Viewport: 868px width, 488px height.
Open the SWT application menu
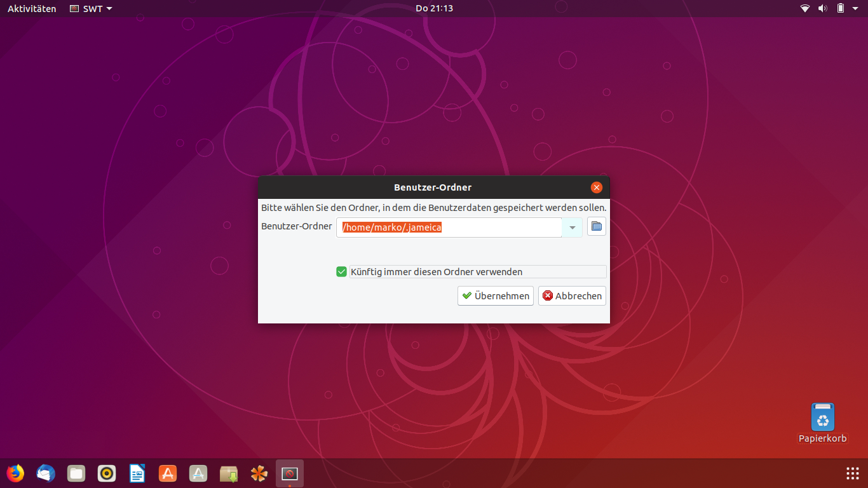(91, 9)
